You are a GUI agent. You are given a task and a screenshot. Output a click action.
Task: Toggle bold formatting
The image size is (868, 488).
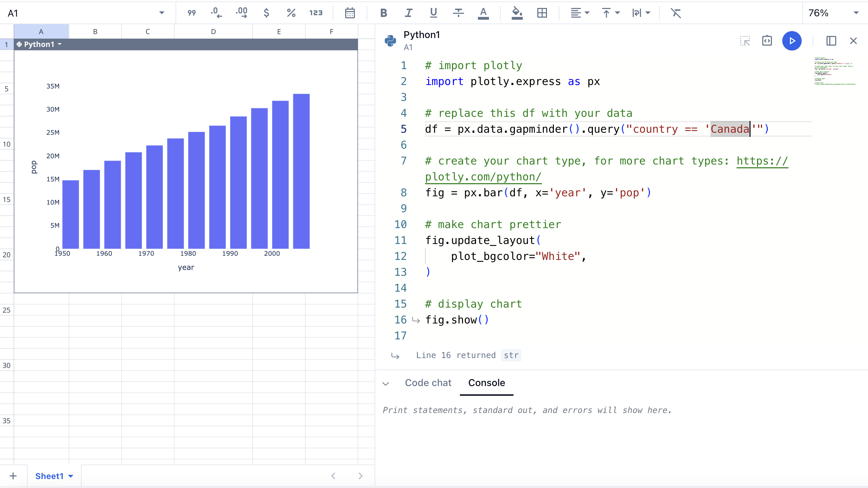tap(383, 13)
